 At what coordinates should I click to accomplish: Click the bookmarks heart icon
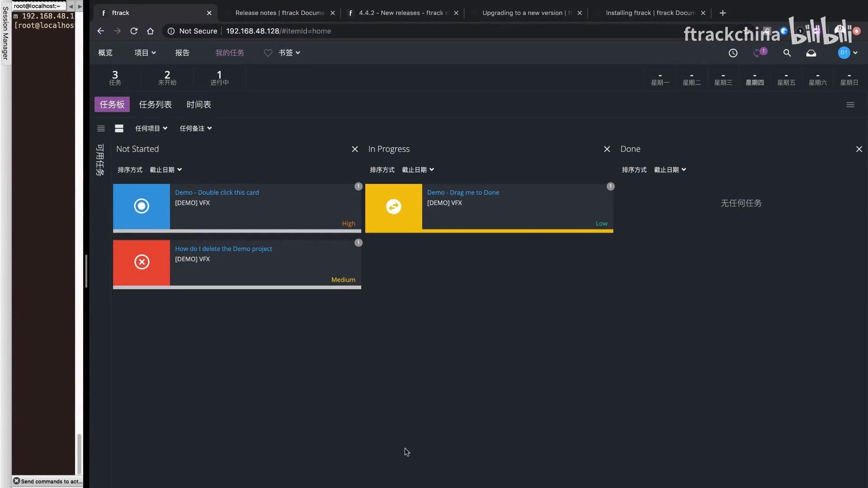(x=268, y=53)
